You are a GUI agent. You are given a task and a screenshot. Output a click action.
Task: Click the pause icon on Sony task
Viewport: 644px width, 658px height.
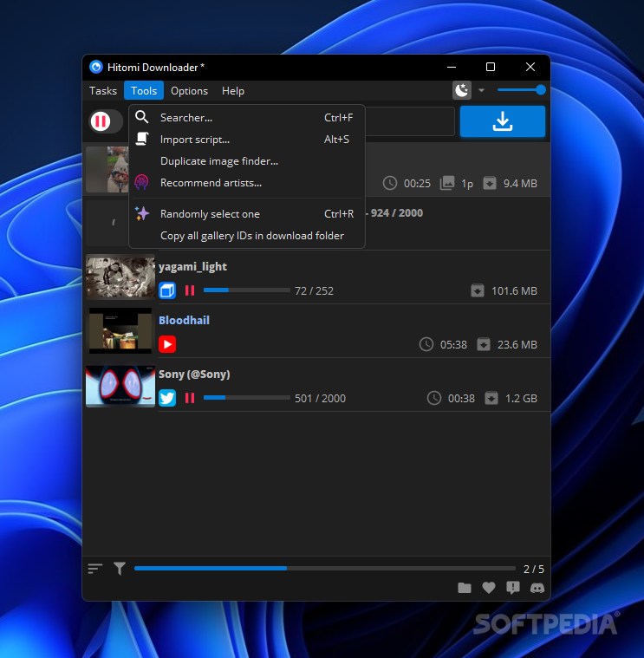pos(190,398)
